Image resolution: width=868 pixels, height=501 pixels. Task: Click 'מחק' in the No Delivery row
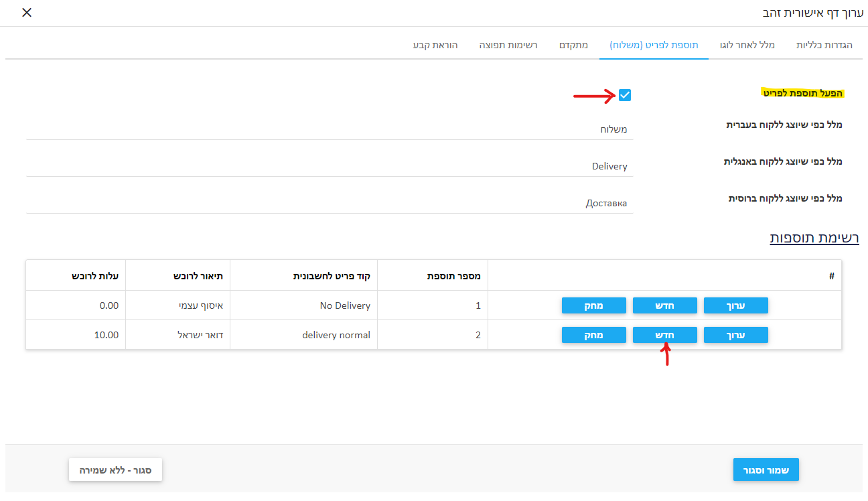pyautogui.click(x=593, y=305)
